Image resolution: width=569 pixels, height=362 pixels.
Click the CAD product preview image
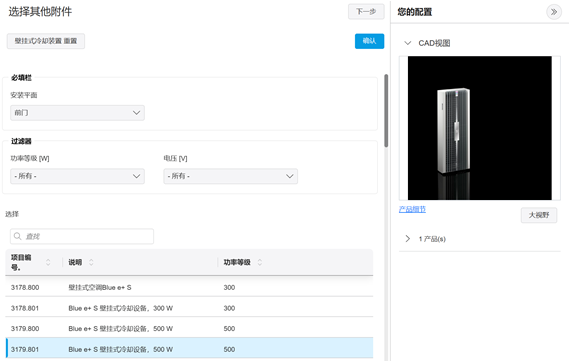479,128
